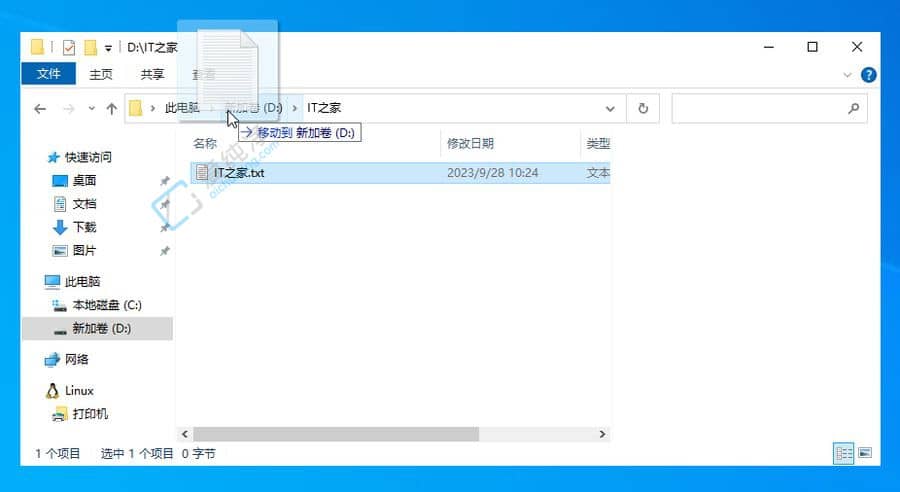Select 本地磁盘 (C:) in navigation pane

point(106,305)
